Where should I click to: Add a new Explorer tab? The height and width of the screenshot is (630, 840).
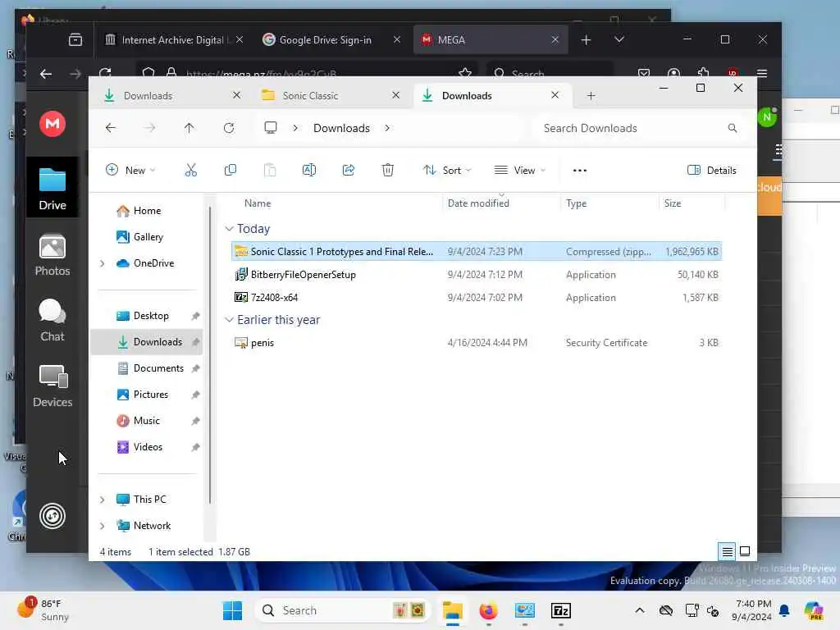[x=591, y=96]
